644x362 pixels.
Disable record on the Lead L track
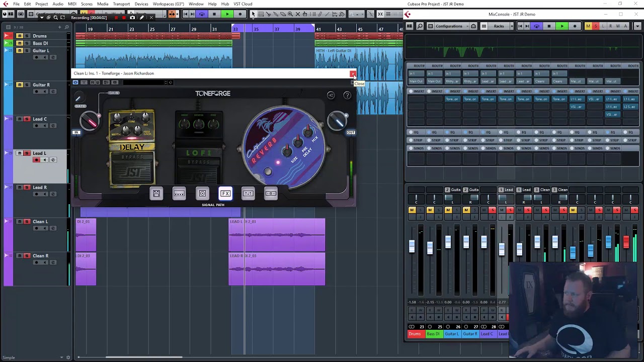36,160
